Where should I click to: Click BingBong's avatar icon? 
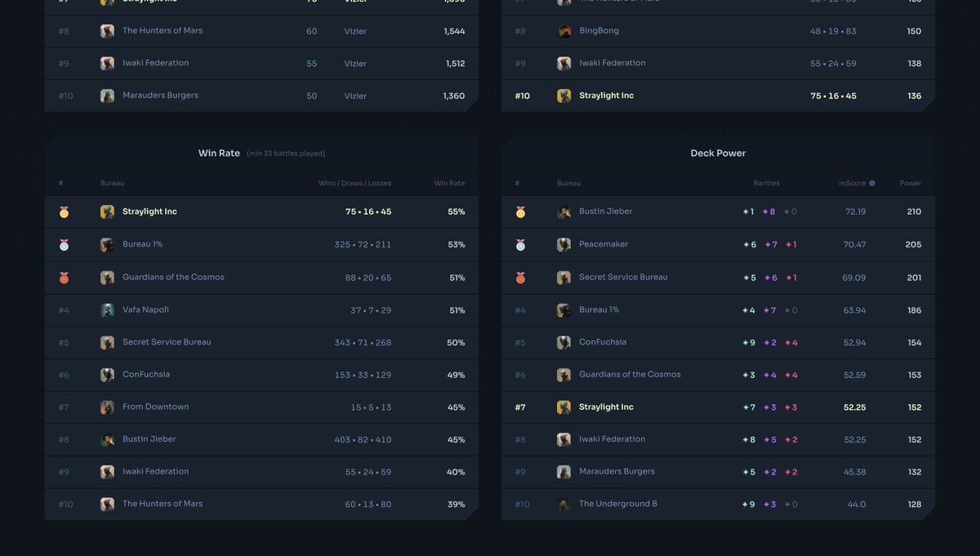[563, 31]
